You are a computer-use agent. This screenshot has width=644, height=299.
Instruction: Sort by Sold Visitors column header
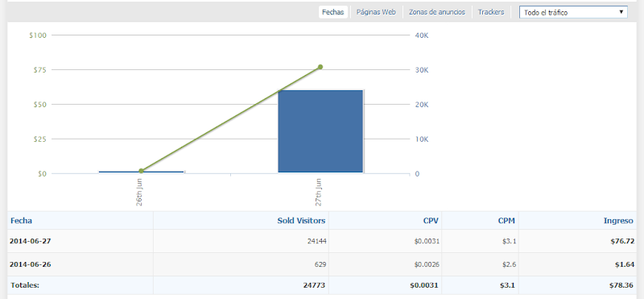[301, 221]
